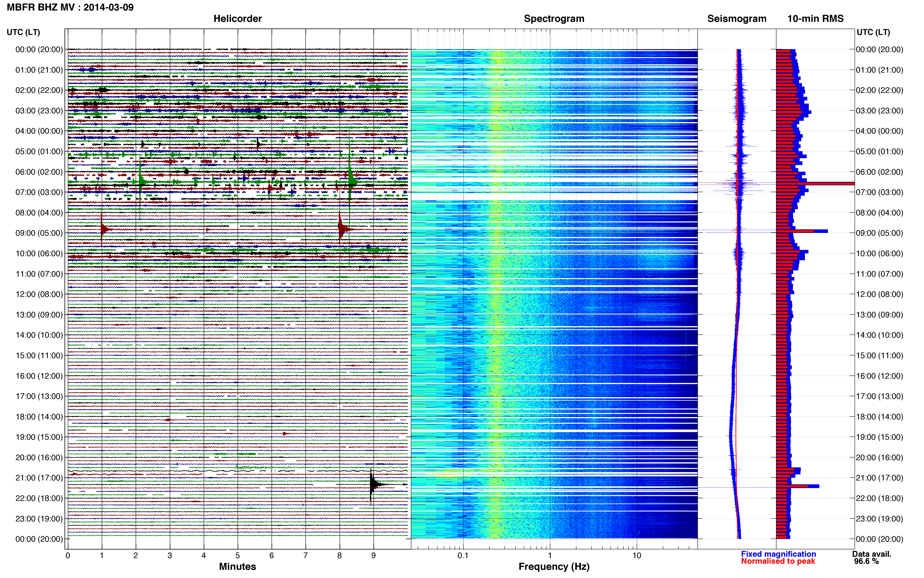Click the Frequency (Hz) axis title

tap(554, 566)
